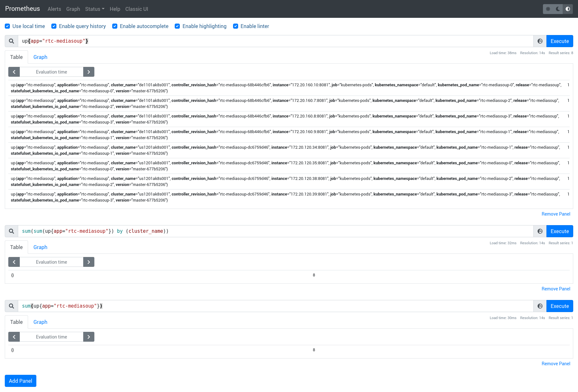Viewport: 578px width, 392px height.
Task: Select the light theme icon in the header
Action: tap(548, 9)
